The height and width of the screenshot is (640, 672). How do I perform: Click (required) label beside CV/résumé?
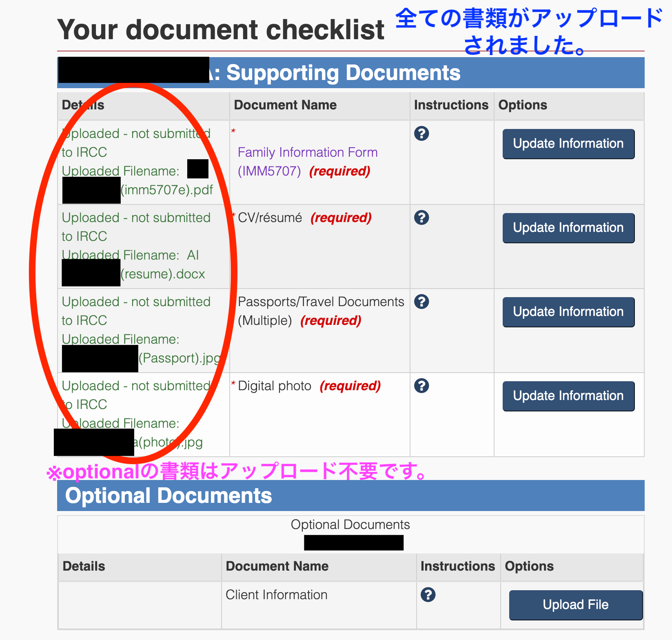pyautogui.click(x=341, y=218)
